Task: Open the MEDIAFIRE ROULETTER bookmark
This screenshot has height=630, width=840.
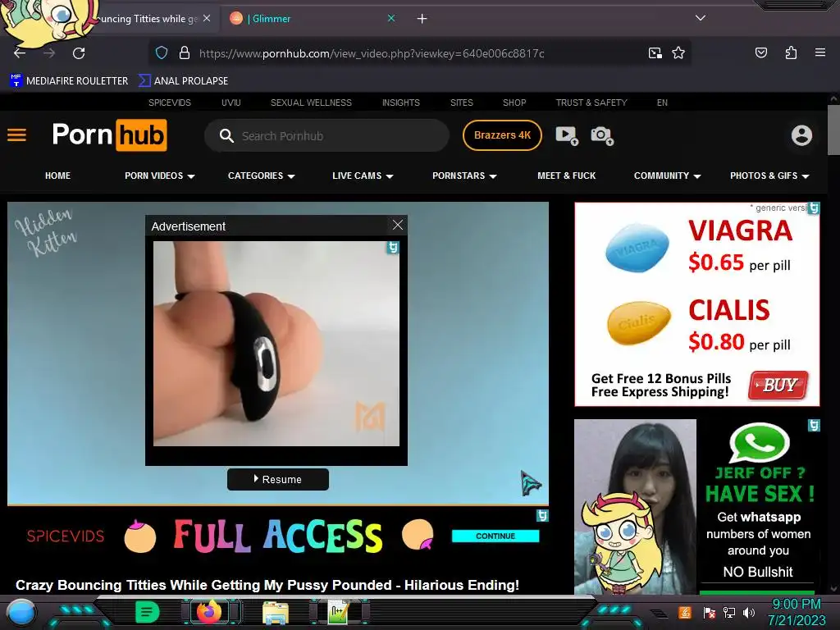Action: [x=69, y=80]
